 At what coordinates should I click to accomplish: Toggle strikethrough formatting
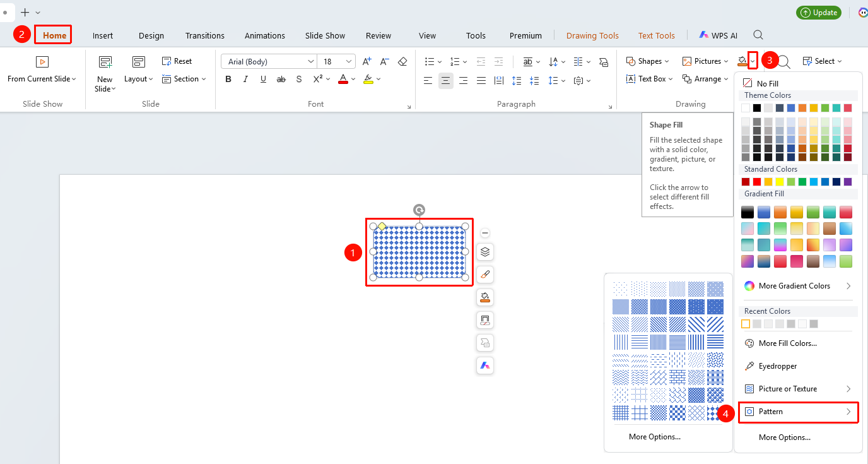pyautogui.click(x=281, y=79)
